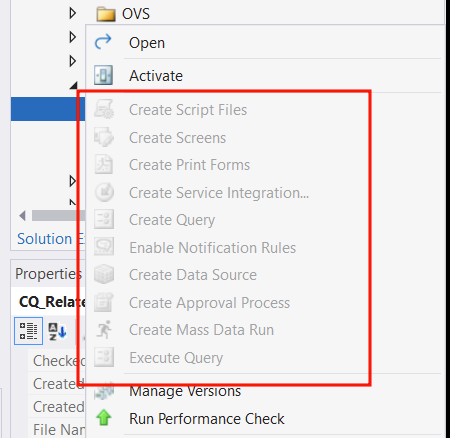The image size is (450, 438).
Task: Click the Run Performance Check green arrow icon
Action: (104, 417)
